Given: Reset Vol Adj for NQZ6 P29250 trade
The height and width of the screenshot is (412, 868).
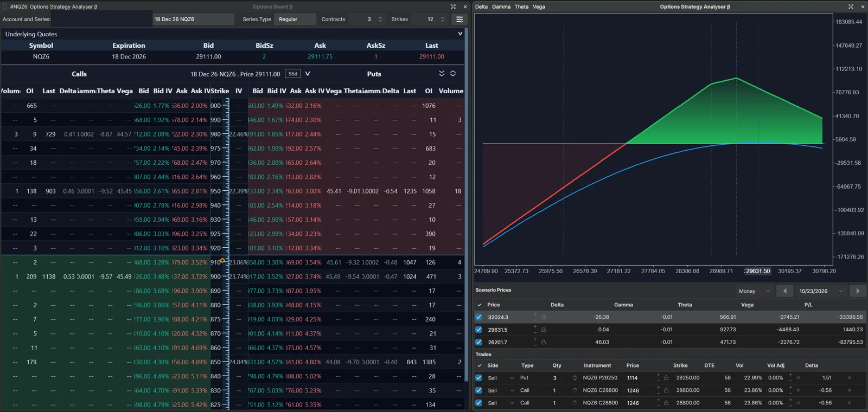Looking at the screenshot, I should pos(798,378).
